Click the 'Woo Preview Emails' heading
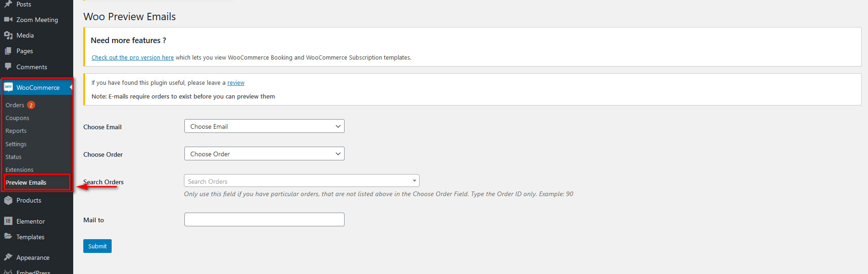 [x=129, y=16]
